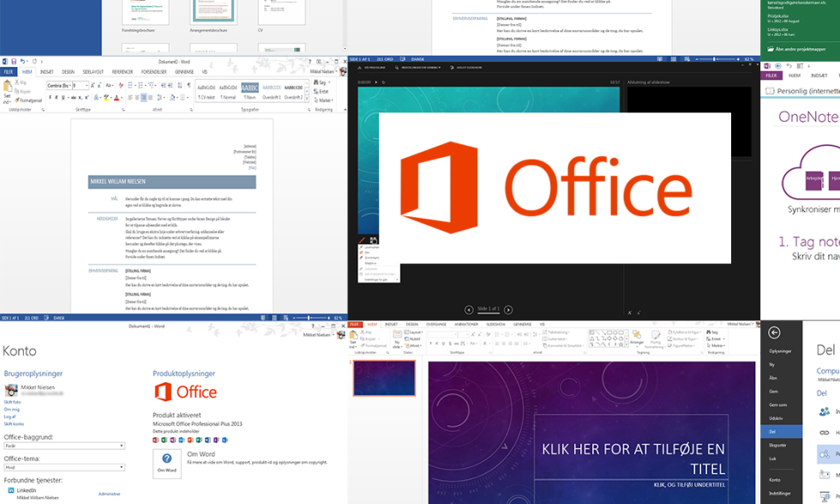Open the red font color dropdown arrow
840x504 pixels.
(x=122, y=98)
